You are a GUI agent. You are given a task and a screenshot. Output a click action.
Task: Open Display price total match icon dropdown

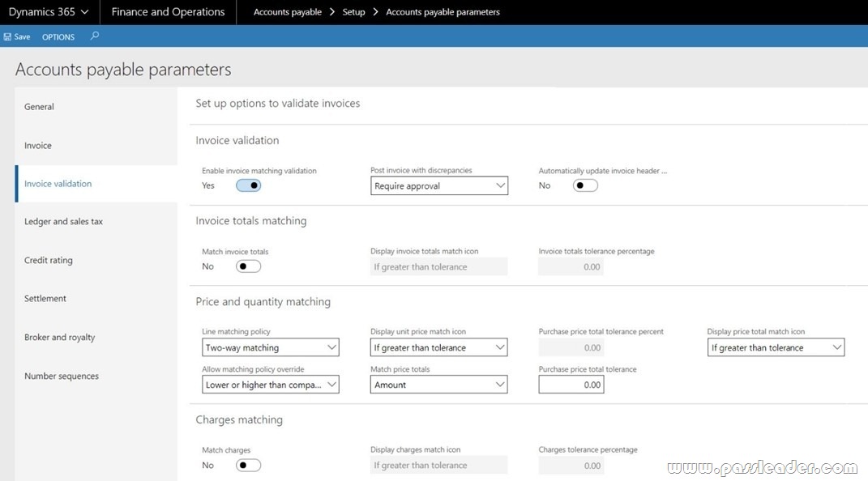point(776,347)
